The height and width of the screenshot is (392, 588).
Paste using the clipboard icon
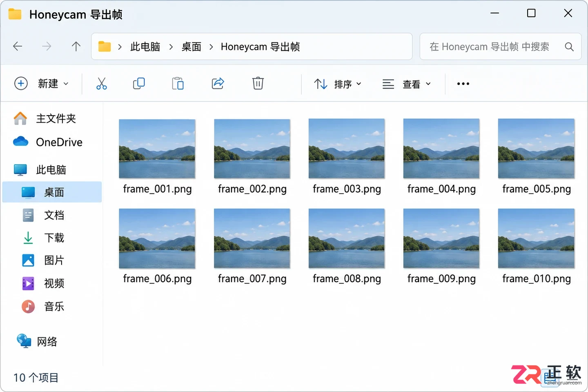[x=178, y=84]
